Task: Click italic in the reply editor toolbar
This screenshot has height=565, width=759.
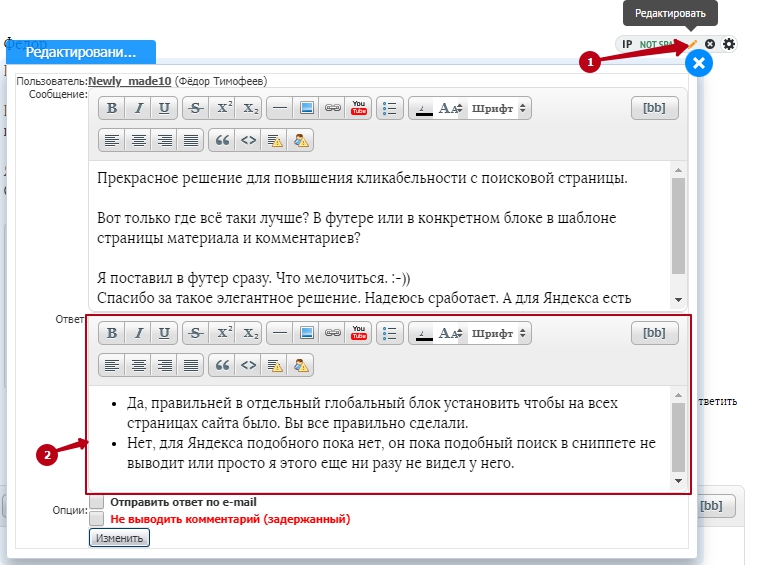Action: [138, 333]
